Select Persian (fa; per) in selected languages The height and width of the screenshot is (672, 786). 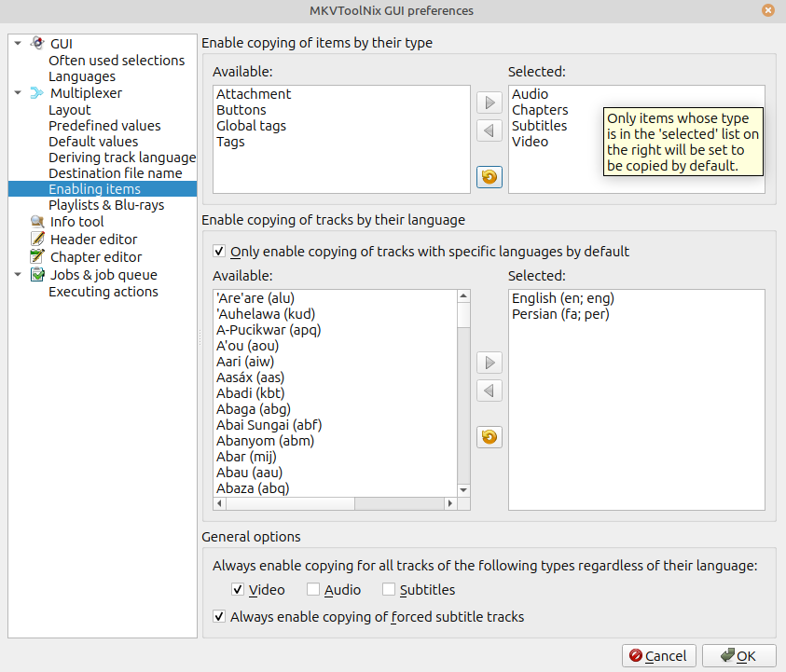(560, 314)
